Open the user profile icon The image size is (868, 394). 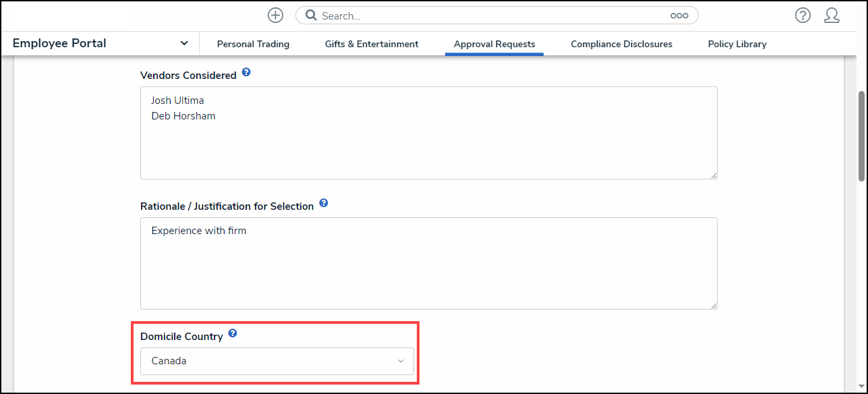tap(832, 16)
